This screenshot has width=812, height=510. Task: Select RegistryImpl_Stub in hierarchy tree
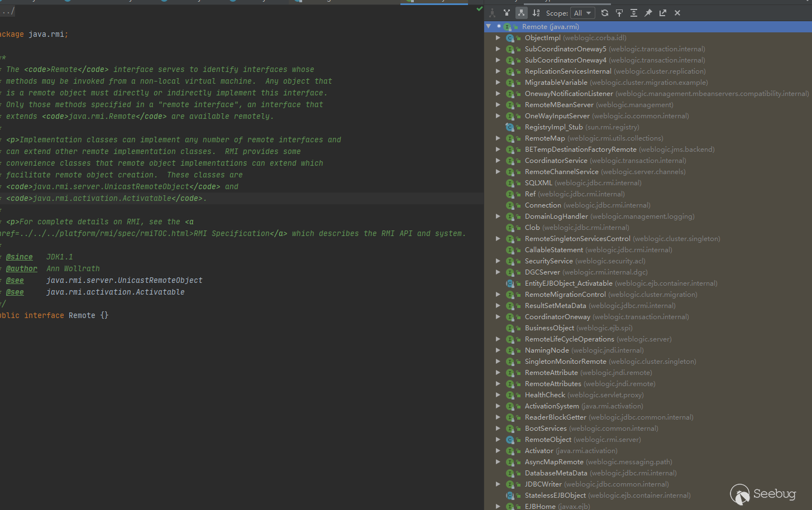click(x=553, y=127)
